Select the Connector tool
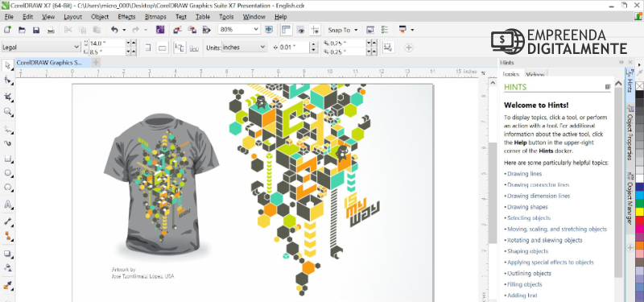644x302 pixels. tap(7, 236)
